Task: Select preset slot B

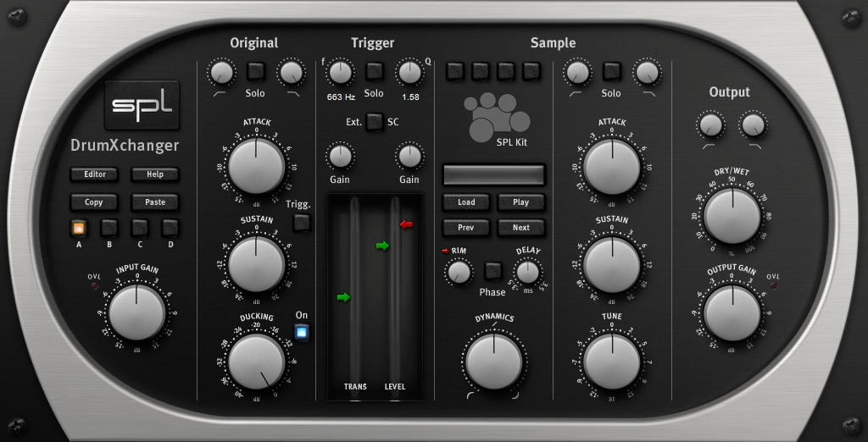Action: (109, 228)
